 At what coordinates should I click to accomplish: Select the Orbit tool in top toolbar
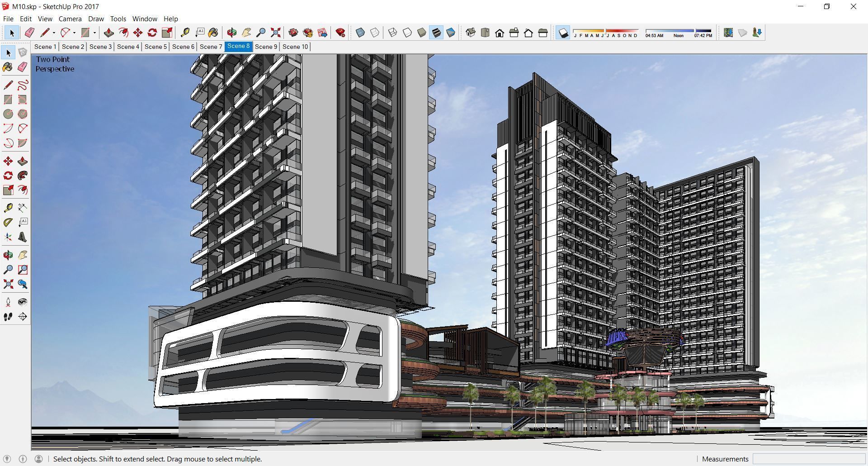tap(232, 33)
